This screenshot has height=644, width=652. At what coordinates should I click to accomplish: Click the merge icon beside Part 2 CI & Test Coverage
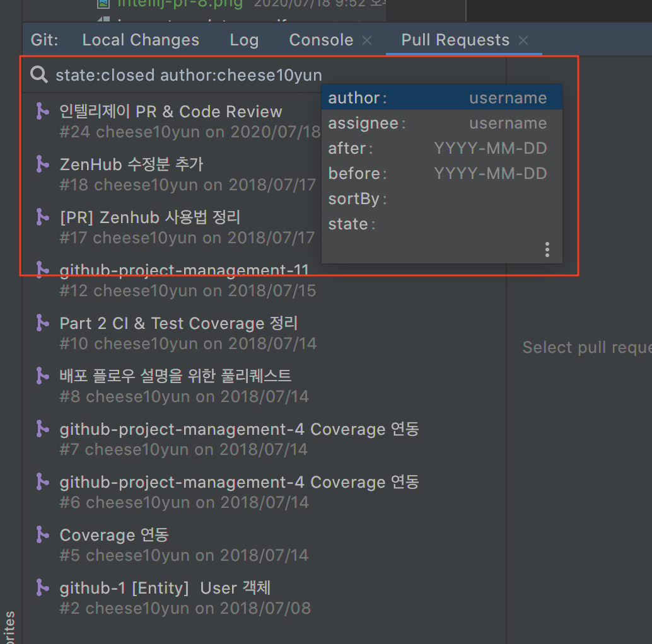pos(42,323)
